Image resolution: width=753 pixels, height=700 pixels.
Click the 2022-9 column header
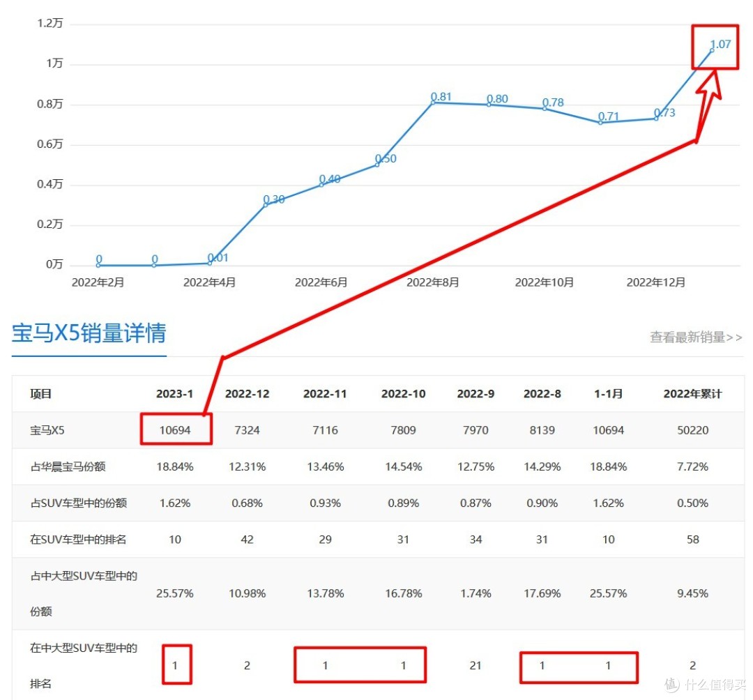point(476,394)
